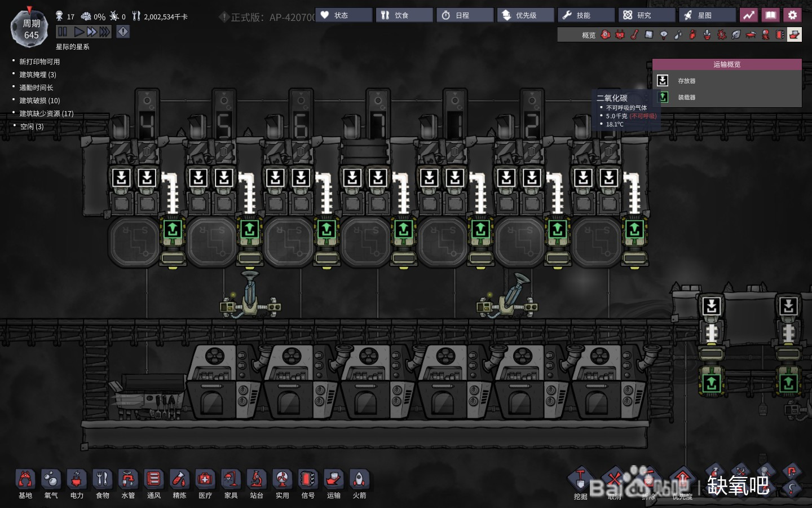Click the 建筑缺少资源 (17) notification
This screenshot has height=508, width=812.
(x=46, y=113)
